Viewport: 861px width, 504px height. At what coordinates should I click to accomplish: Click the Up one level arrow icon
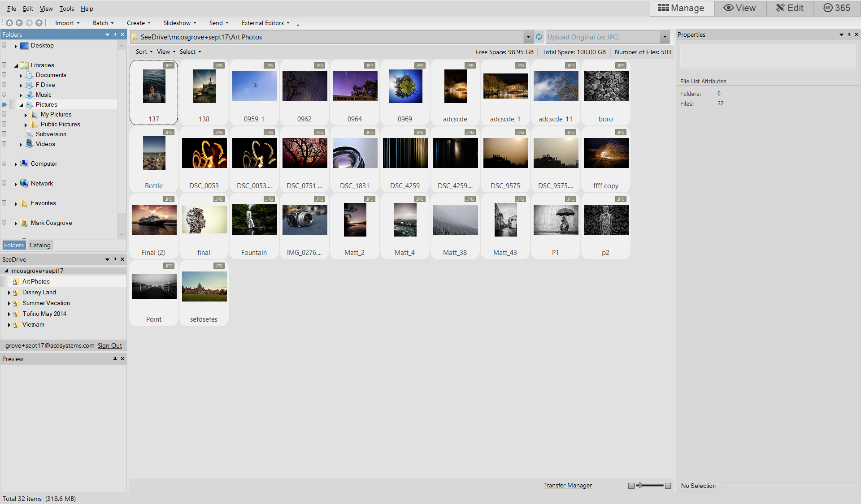coord(39,23)
